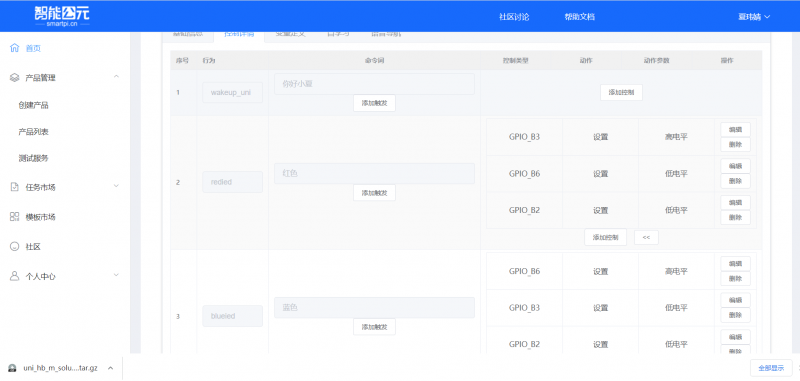Click the 社区 smiley icon
The image size is (800, 381).
14,246
